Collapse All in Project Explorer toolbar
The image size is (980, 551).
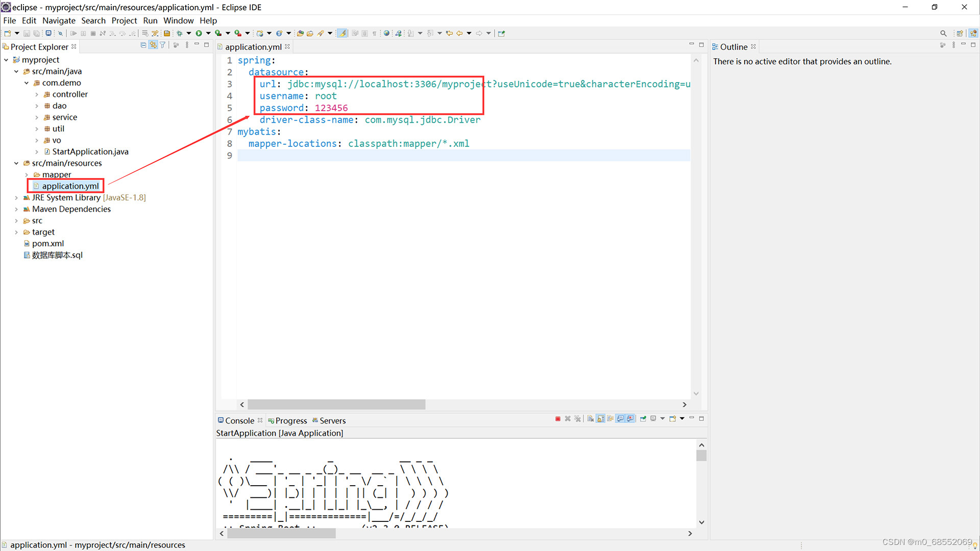pyautogui.click(x=143, y=45)
